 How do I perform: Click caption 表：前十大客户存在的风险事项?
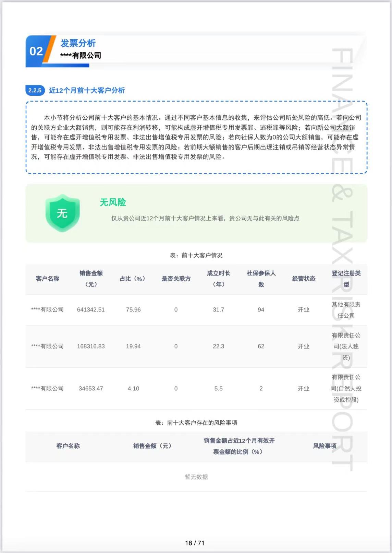196,423
